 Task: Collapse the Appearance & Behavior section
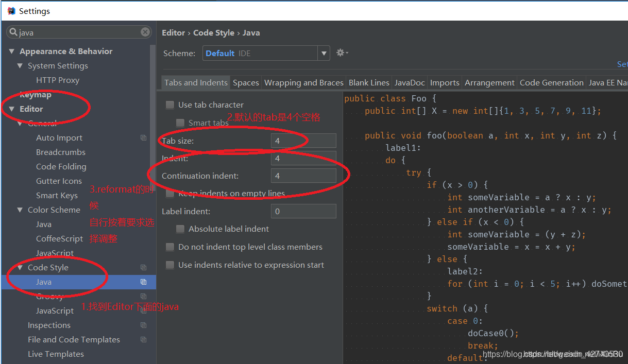tap(11, 51)
